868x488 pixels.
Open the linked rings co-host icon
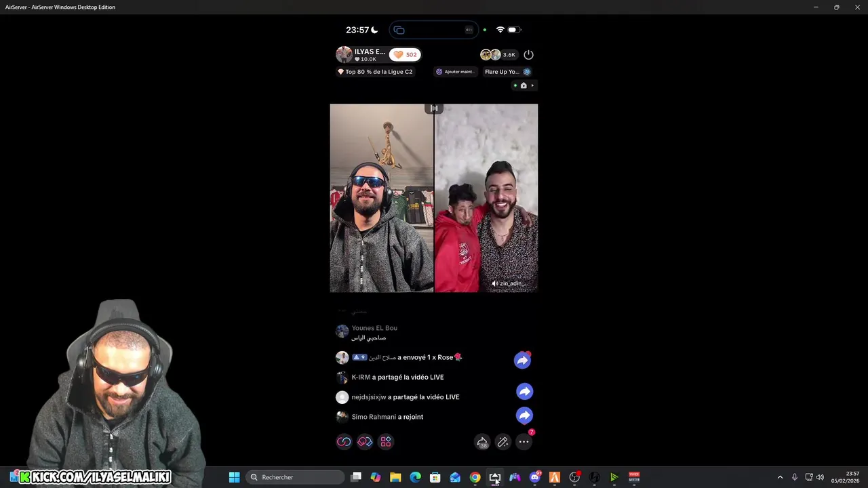[344, 442]
